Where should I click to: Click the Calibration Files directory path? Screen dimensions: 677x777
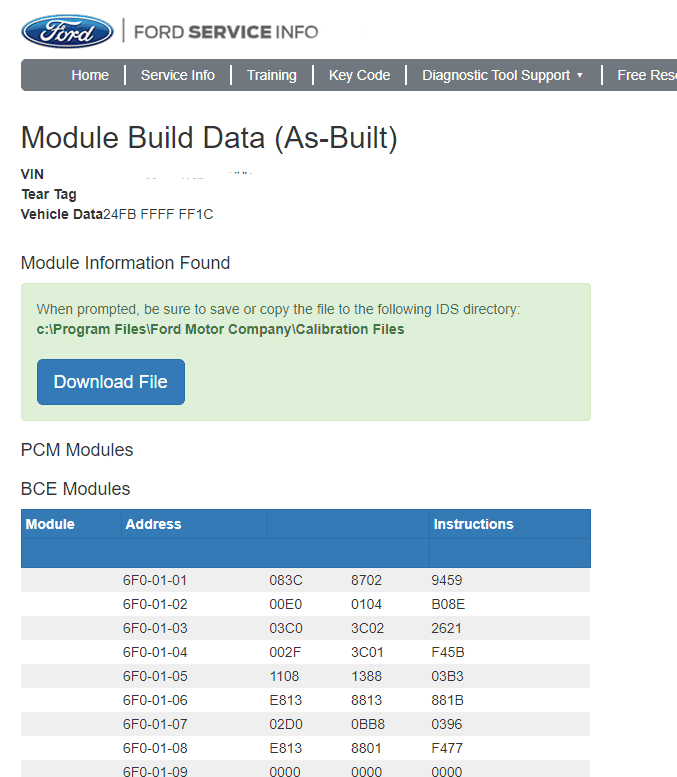coord(220,330)
